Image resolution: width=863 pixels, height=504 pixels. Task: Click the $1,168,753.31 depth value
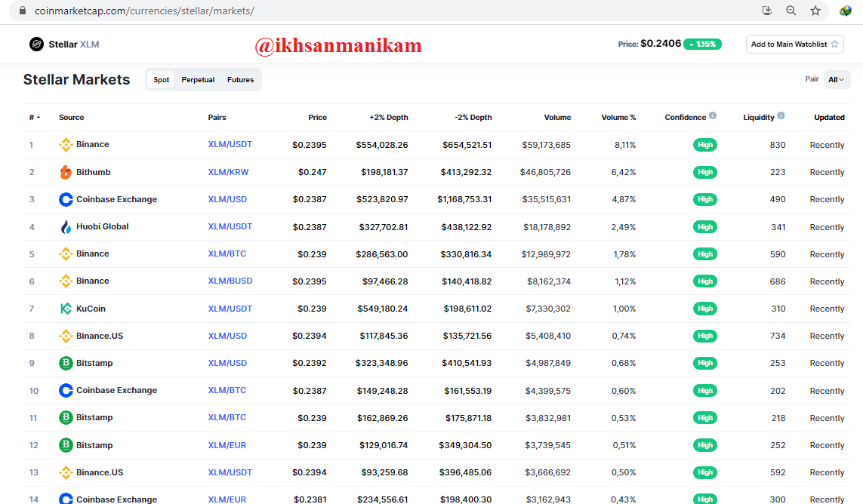point(464,199)
